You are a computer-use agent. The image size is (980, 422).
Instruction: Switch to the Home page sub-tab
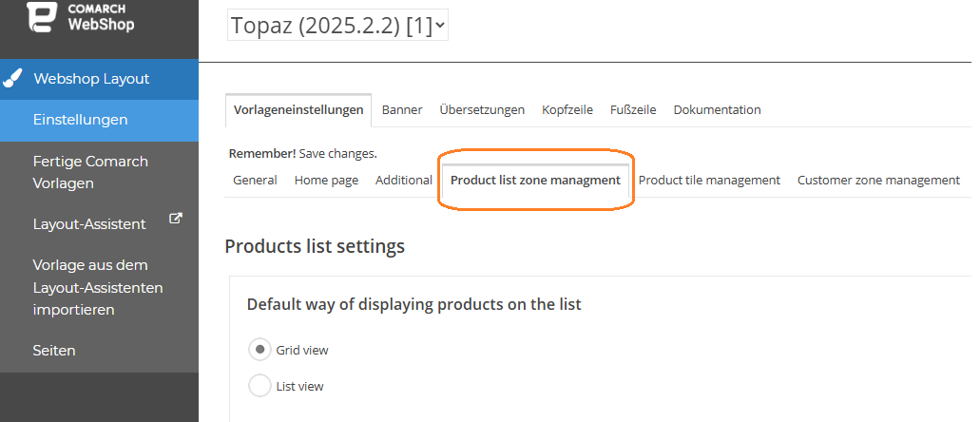tap(326, 180)
